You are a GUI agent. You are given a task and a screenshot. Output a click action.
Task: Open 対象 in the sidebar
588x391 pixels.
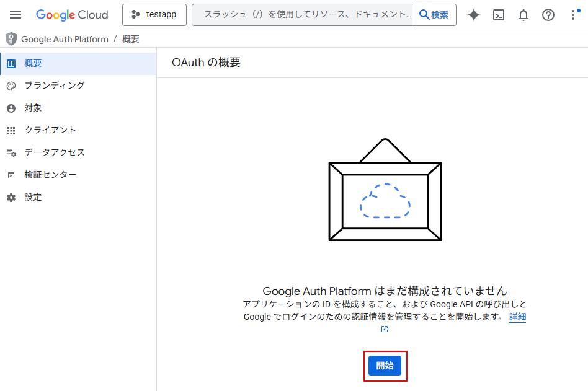[33, 108]
